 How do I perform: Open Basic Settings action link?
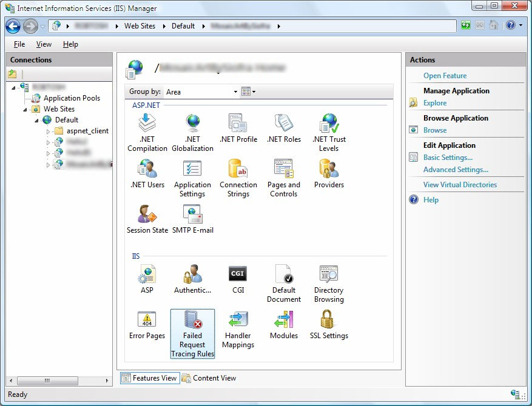pyautogui.click(x=448, y=157)
